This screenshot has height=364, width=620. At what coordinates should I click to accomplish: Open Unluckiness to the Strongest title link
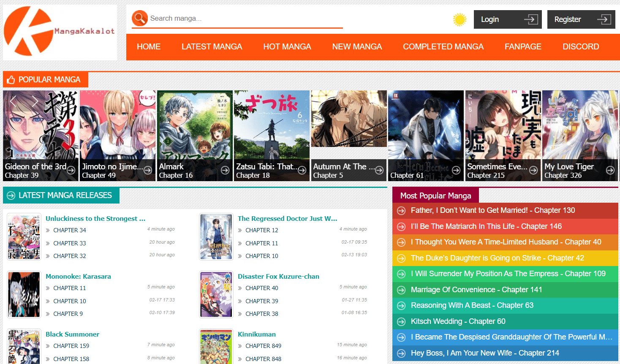coord(95,219)
